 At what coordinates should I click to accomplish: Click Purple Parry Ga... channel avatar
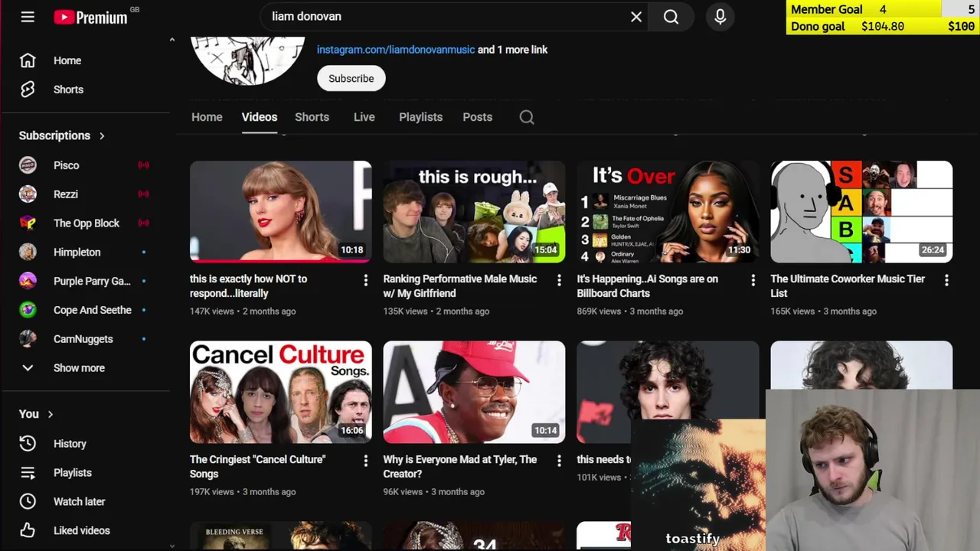[28, 281]
